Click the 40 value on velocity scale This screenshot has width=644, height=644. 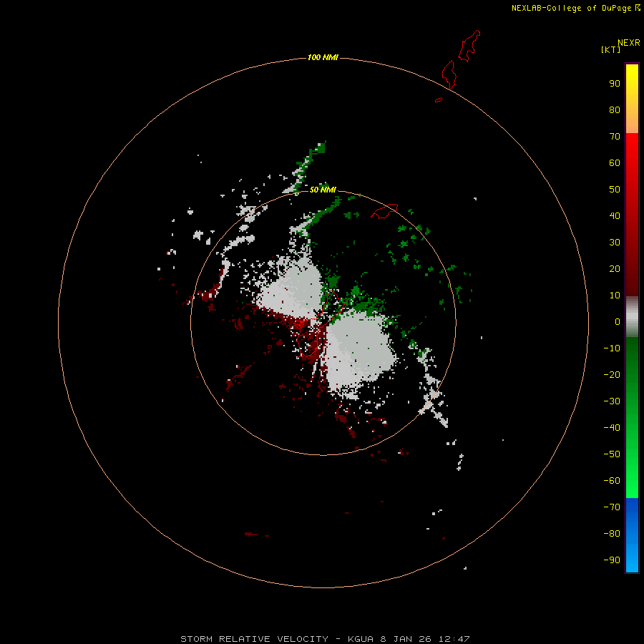[x=615, y=215]
